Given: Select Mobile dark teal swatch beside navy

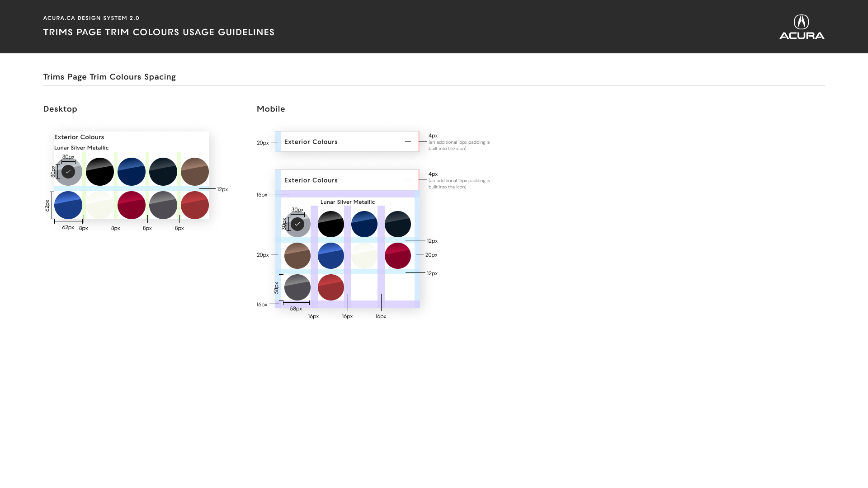Looking at the screenshot, I should tap(398, 224).
